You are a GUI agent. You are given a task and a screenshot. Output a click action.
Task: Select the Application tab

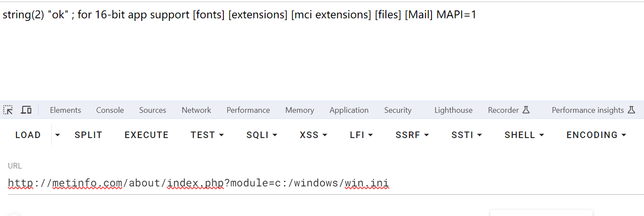pos(349,110)
